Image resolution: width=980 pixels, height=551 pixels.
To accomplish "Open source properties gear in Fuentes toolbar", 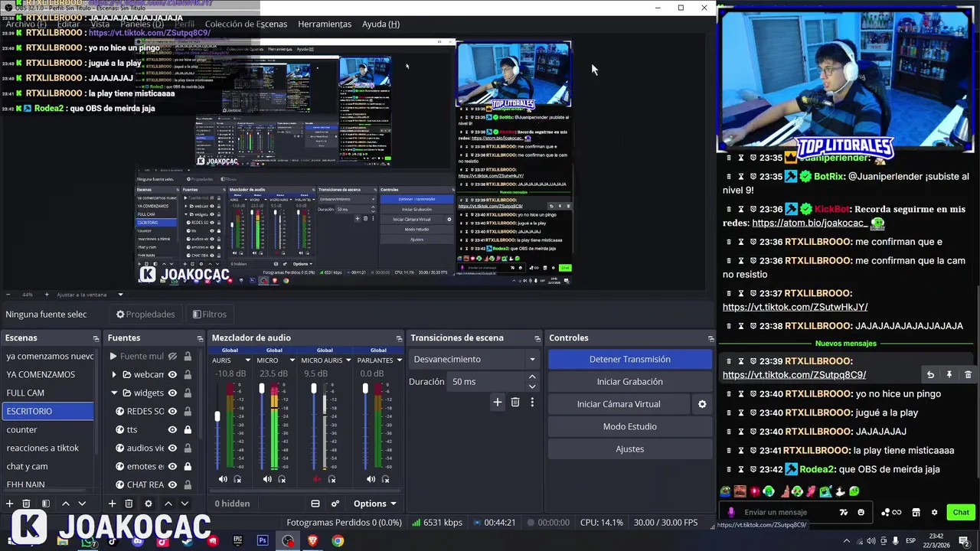I will point(149,504).
